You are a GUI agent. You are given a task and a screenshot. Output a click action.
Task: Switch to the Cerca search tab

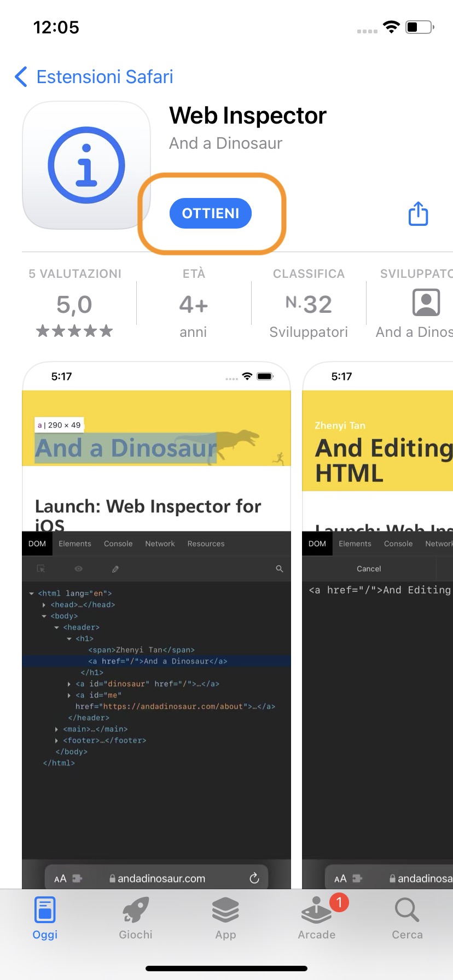point(407,919)
